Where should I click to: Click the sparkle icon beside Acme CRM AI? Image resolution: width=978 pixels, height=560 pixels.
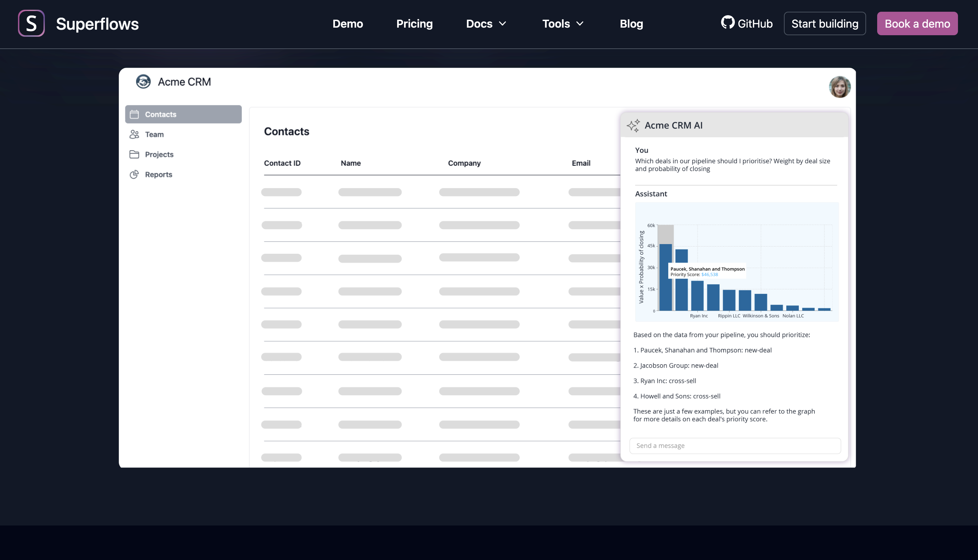(633, 125)
